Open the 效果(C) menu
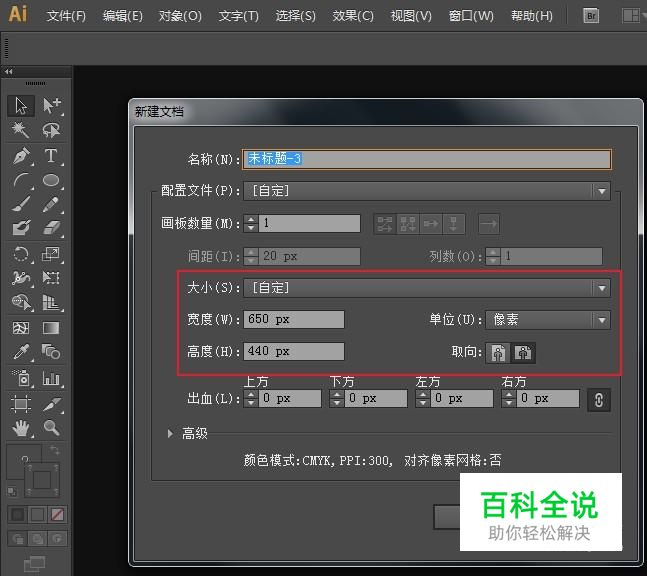The image size is (647, 576). click(353, 16)
